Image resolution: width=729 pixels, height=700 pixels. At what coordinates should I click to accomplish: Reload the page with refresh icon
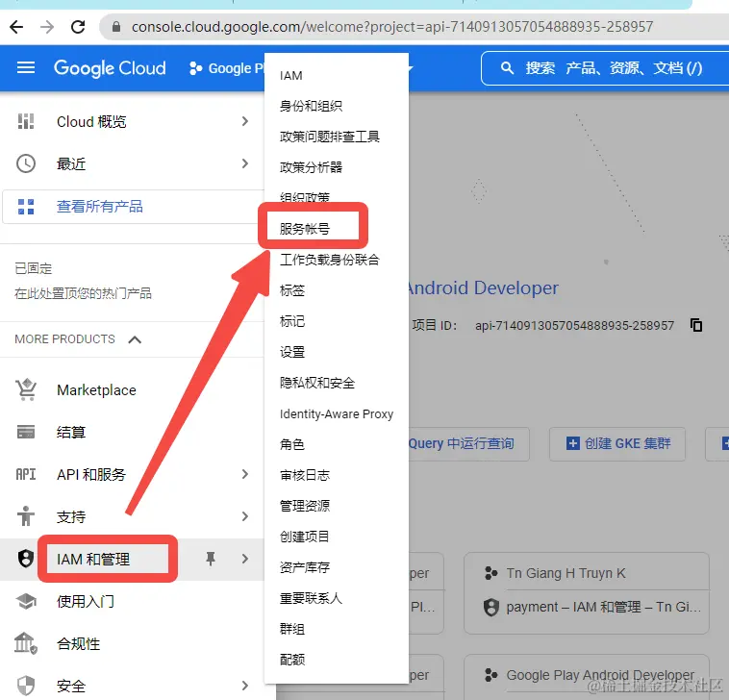point(78,27)
